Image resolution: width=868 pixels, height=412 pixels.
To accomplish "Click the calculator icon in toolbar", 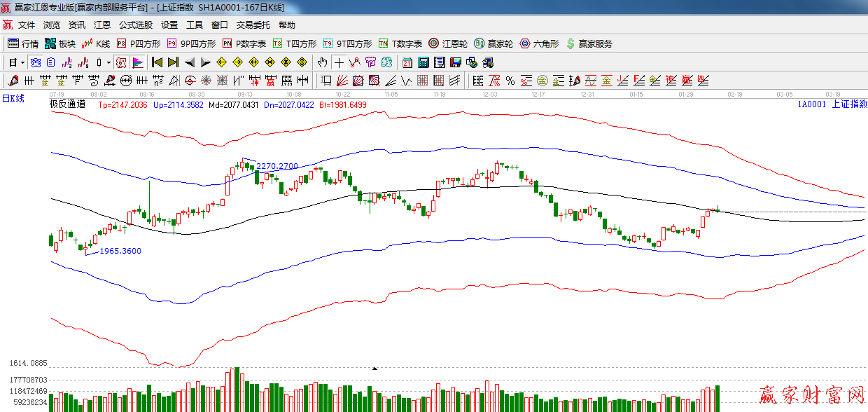I will [x=423, y=62].
